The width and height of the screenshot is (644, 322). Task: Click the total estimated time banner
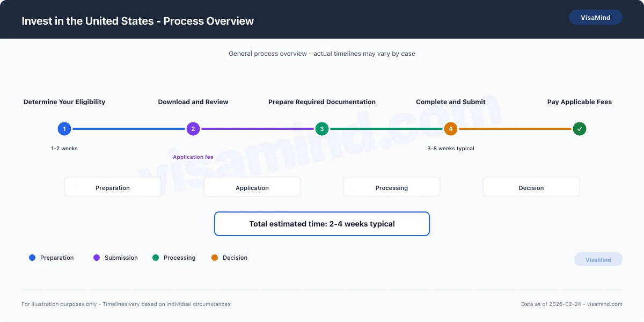322,224
